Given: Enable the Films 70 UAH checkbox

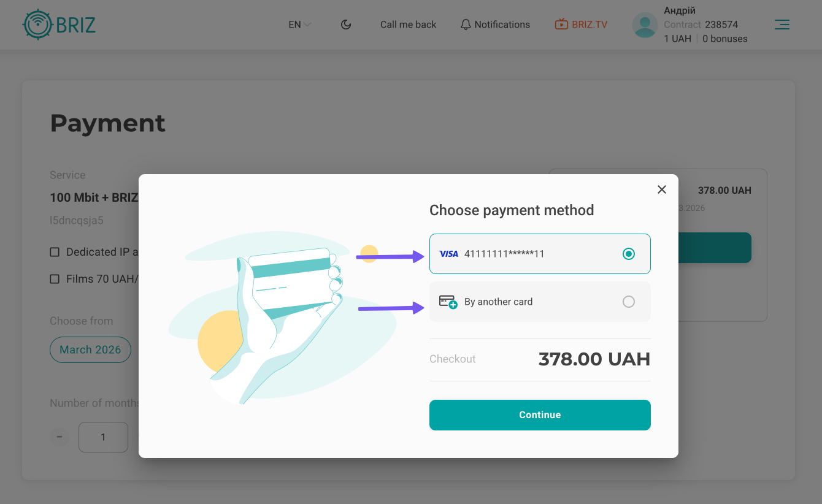Looking at the screenshot, I should 55,279.
